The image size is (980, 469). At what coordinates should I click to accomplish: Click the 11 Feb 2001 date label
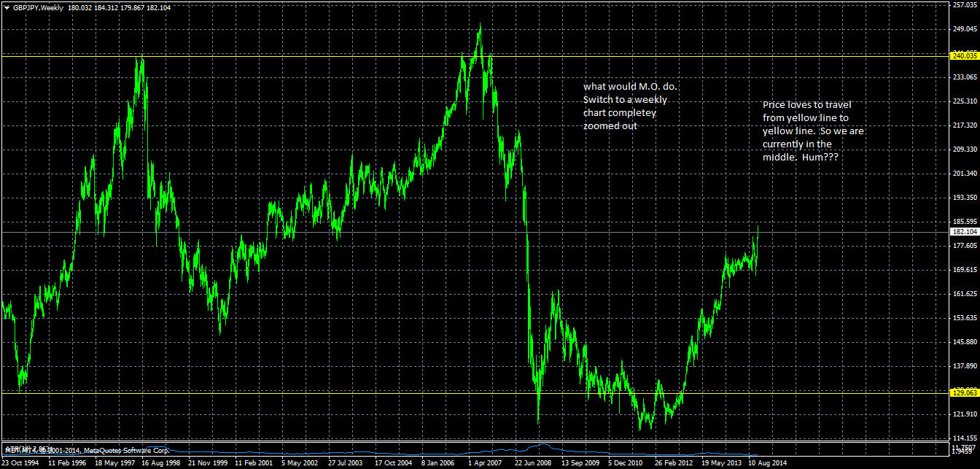pos(254,462)
